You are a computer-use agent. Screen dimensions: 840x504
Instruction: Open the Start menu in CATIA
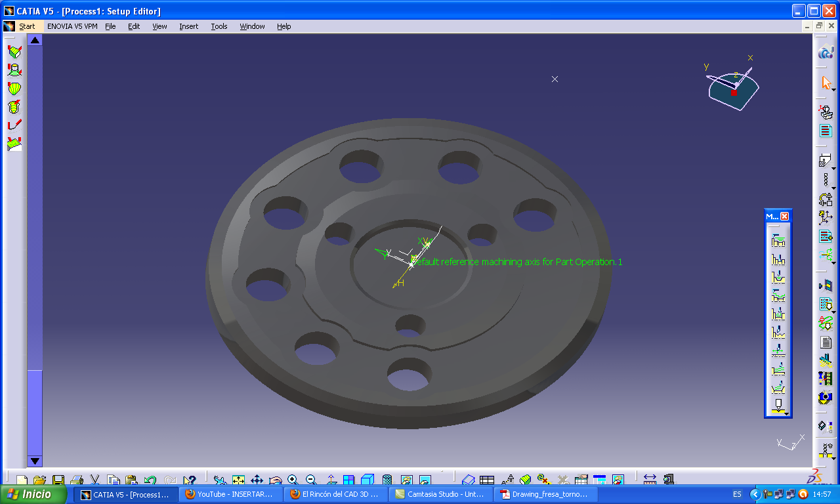pos(27,26)
